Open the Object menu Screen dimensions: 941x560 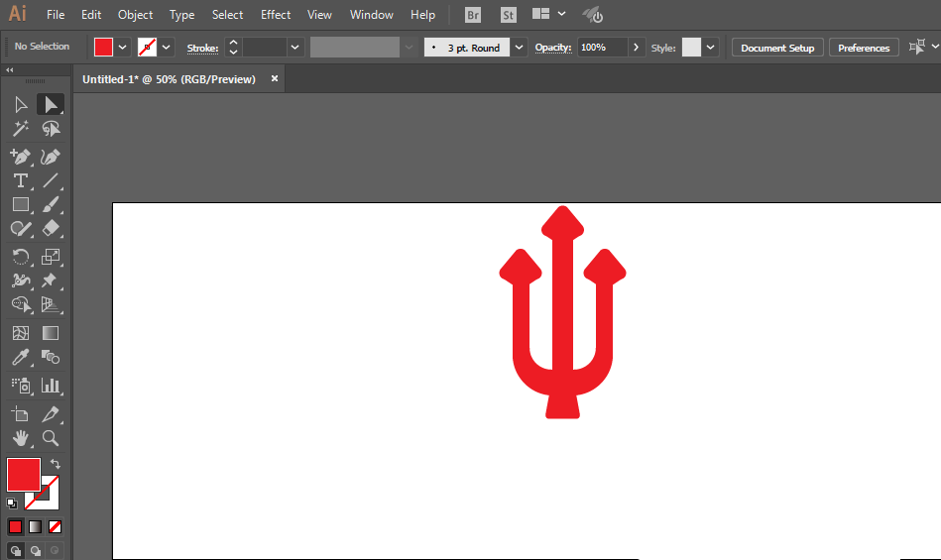[135, 15]
